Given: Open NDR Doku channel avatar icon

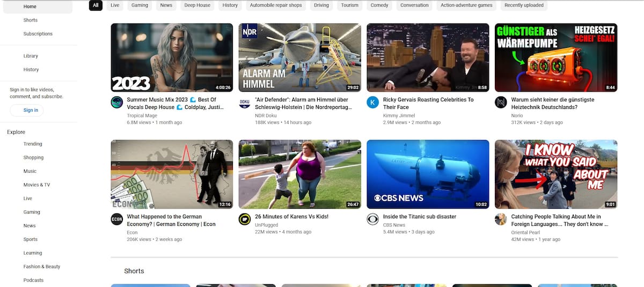Looking at the screenshot, I should click(245, 102).
